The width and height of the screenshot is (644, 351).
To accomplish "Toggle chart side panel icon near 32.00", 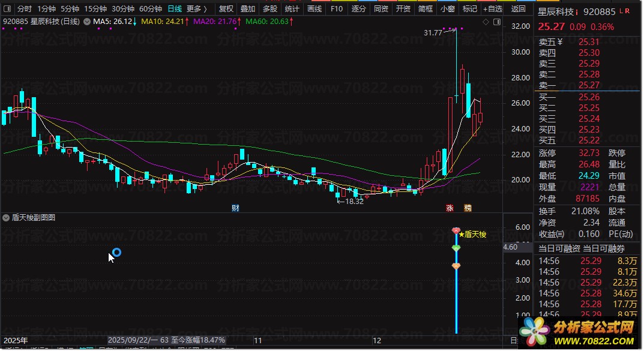I will [497, 22].
